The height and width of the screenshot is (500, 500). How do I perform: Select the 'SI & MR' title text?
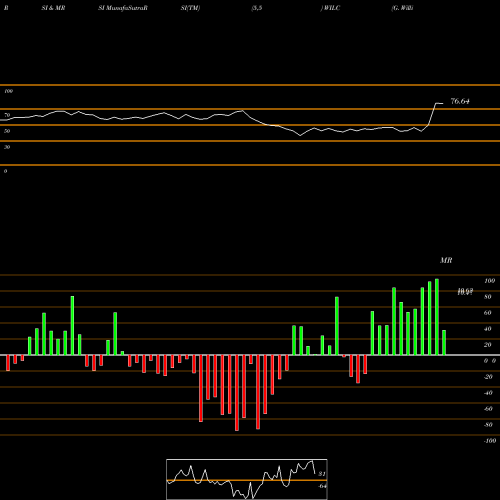click(53, 8)
